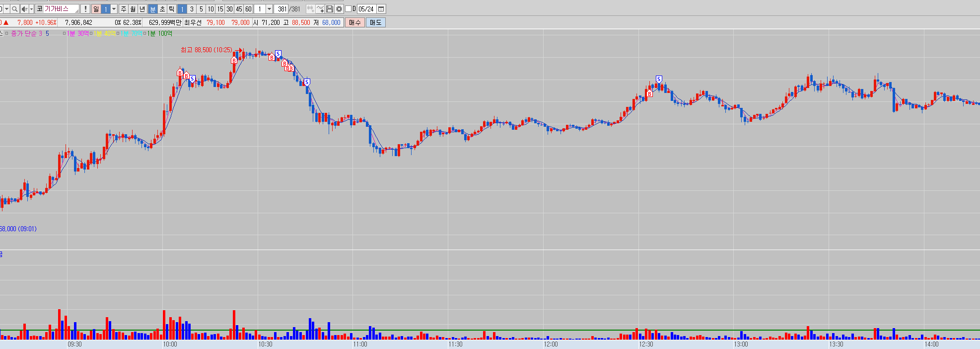This screenshot has height=349, width=980.
Task: Expand the minute interval custom dropdown
Action: (269, 9)
